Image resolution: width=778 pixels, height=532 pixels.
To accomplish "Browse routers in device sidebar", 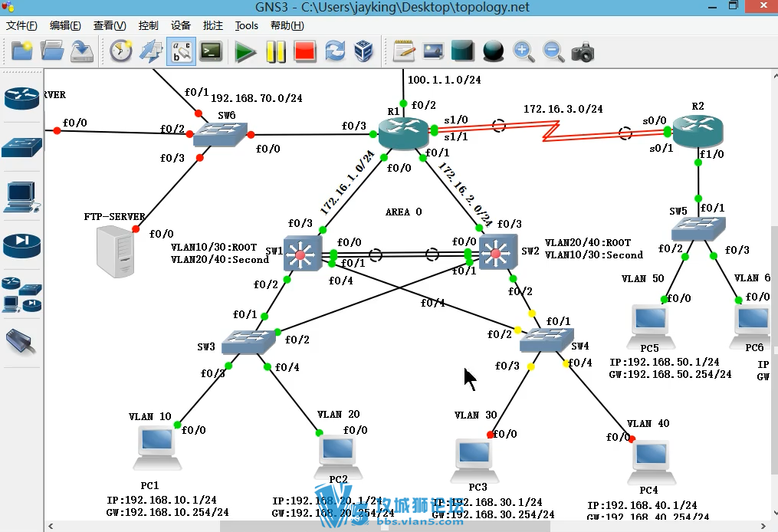I will click(x=21, y=98).
